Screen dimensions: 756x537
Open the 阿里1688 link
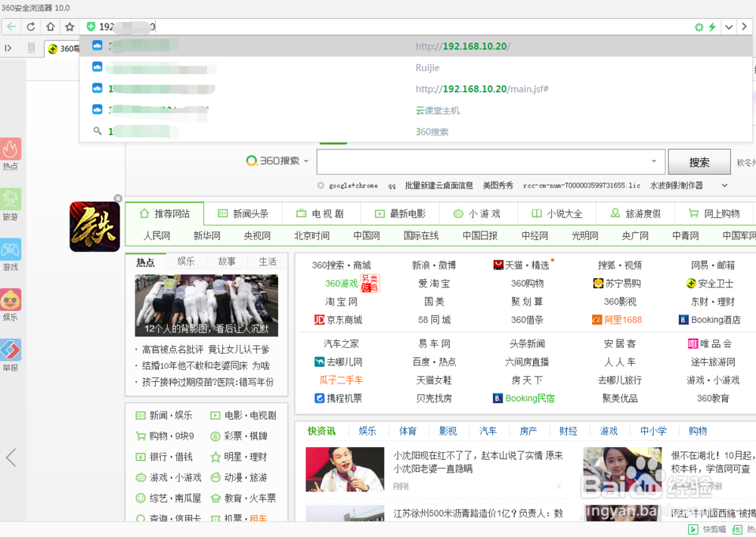[617, 320]
